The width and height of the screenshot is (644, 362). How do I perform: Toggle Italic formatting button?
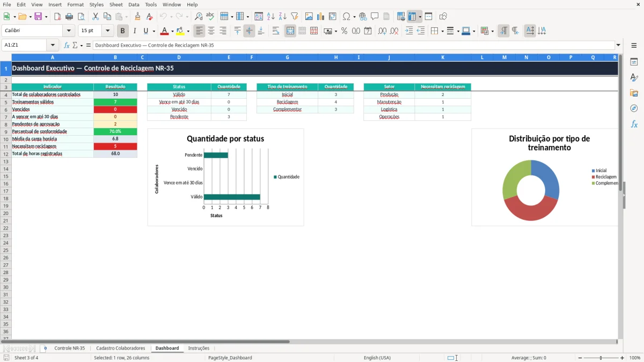pyautogui.click(x=135, y=31)
